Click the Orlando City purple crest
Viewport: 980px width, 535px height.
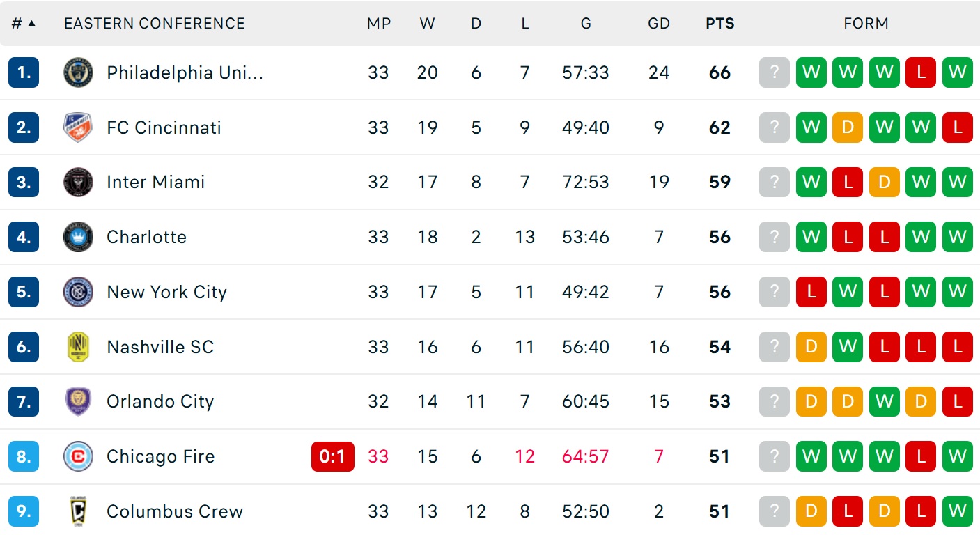(x=78, y=401)
